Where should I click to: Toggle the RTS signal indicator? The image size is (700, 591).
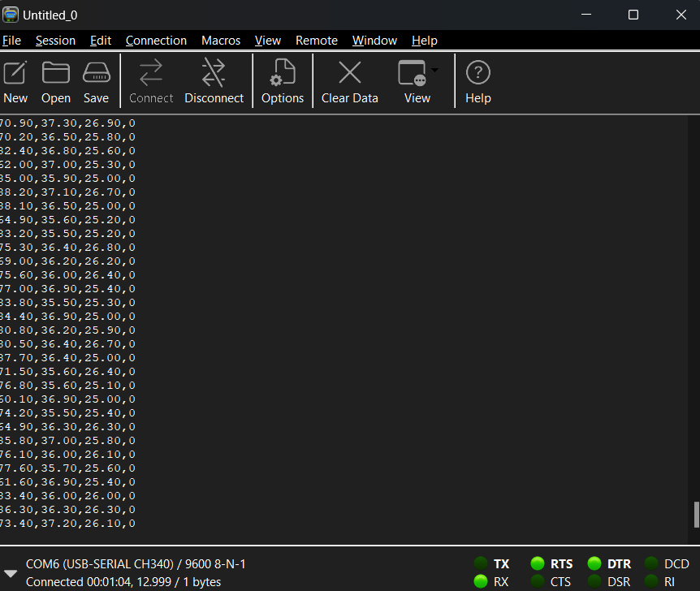pos(538,563)
